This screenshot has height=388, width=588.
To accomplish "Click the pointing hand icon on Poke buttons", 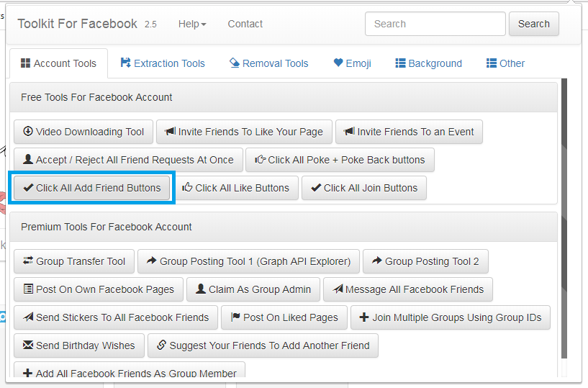I will pyautogui.click(x=260, y=160).
